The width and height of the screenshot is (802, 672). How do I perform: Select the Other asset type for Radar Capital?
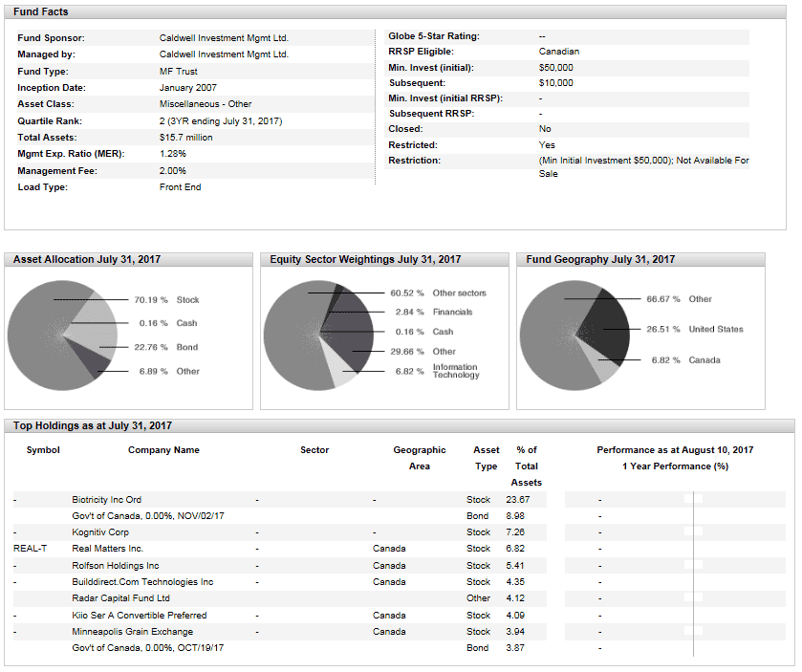pyautogui.click(x=478, y=598)
